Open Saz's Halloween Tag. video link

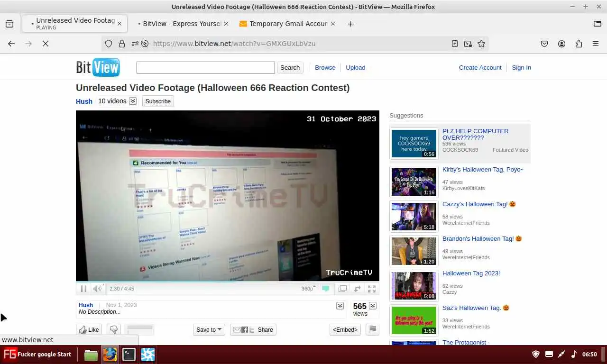pos(472,308)
